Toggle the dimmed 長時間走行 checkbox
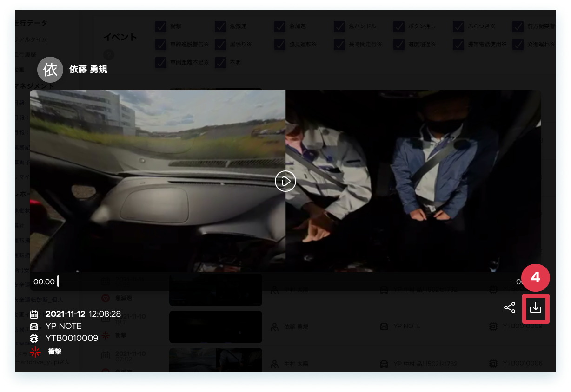 tap(339, 45)
